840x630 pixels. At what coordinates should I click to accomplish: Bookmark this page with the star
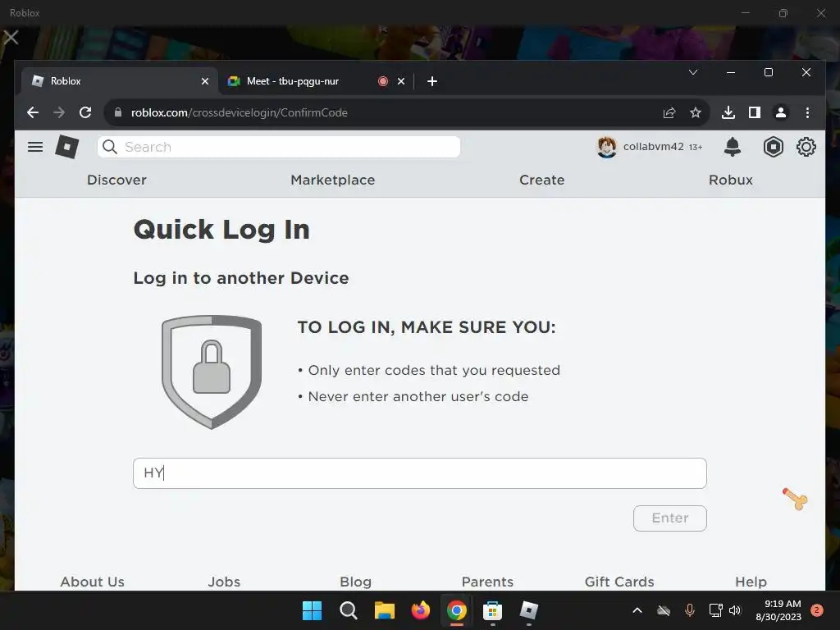pos(696,112)
